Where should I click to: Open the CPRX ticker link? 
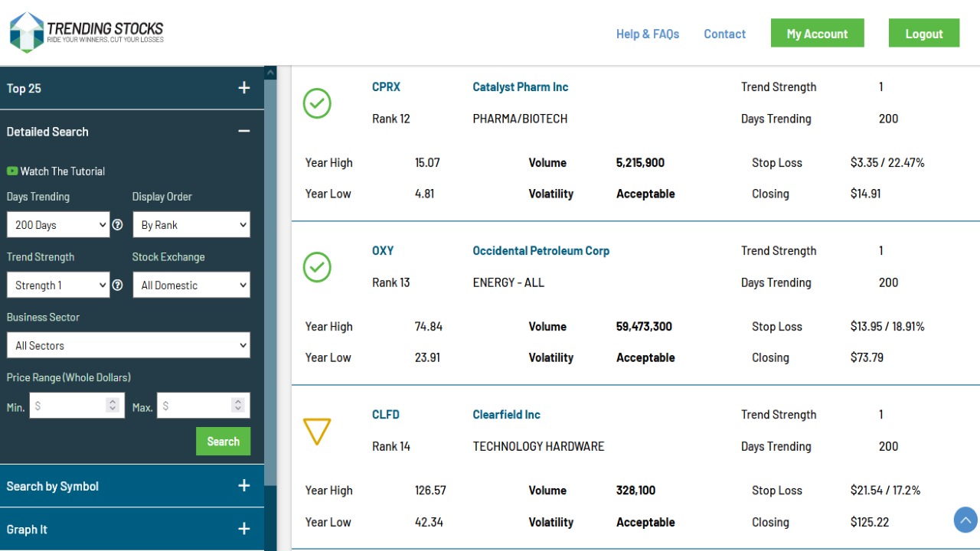386,87
